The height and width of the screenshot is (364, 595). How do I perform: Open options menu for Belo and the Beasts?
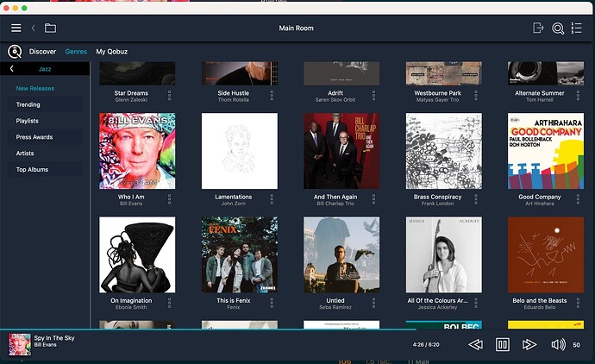pos(578,303)
